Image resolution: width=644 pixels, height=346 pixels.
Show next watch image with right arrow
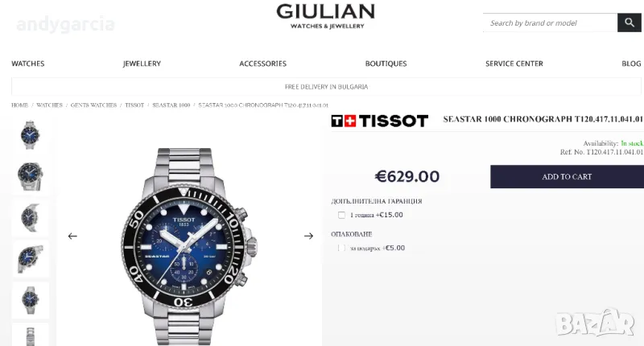click(x=308, y=236)
